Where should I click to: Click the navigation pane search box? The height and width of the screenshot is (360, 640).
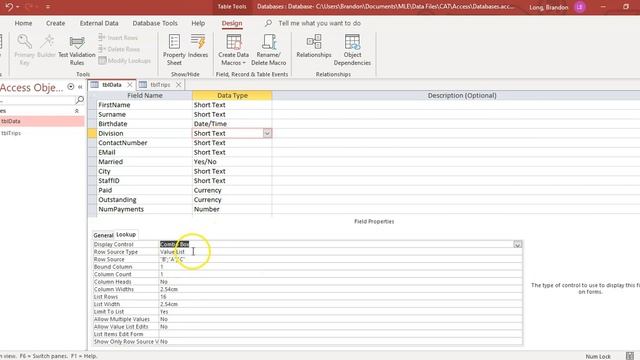click(x=38, y=99)
